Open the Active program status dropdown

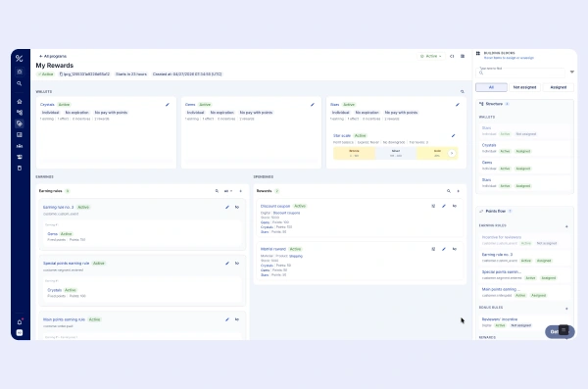coord(431,56)
